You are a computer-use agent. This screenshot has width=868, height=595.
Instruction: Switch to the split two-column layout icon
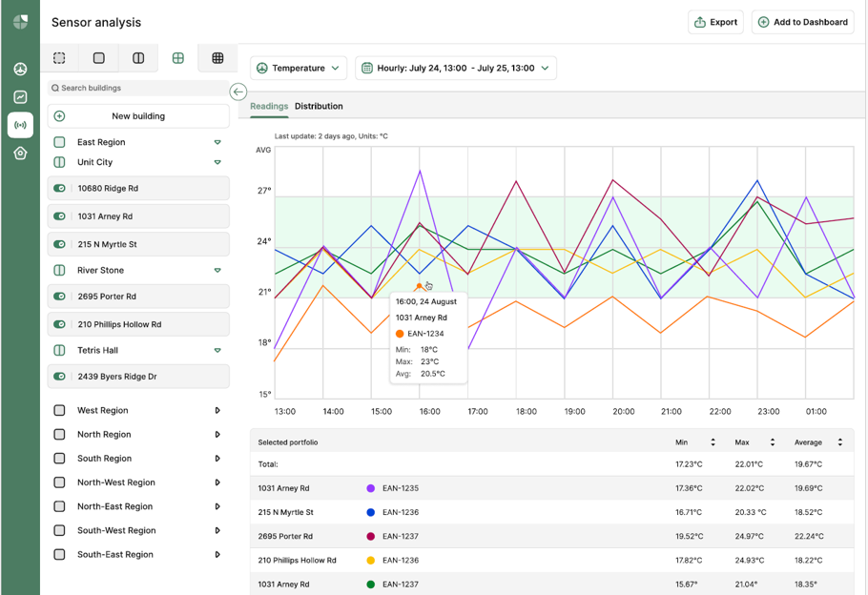pyautogui.click(x=138, y=58)
